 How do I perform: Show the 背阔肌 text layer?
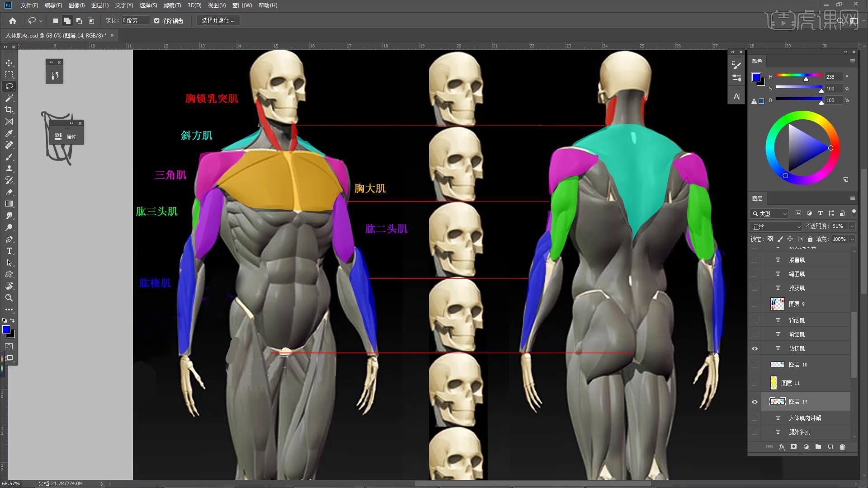(755, 320)
